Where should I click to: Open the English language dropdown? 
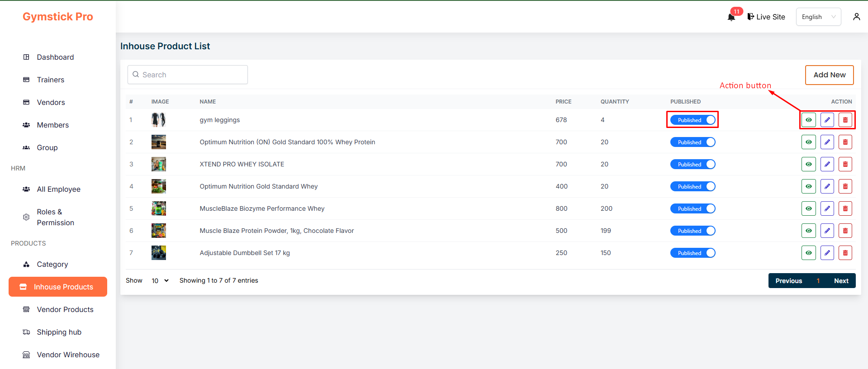pyautogui.click(x=818, y=17)
